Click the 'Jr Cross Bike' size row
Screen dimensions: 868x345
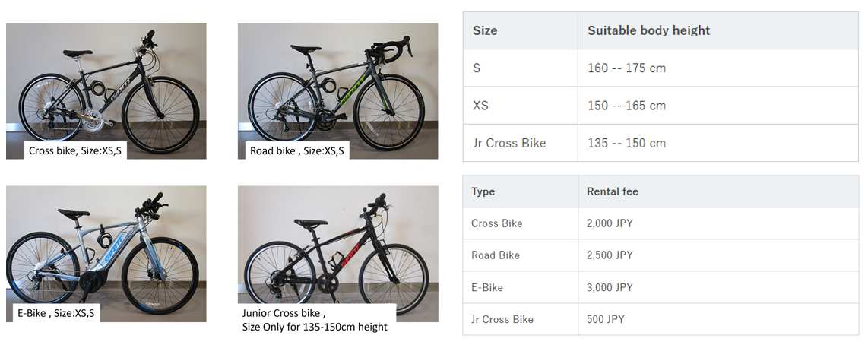click(661, 143)
